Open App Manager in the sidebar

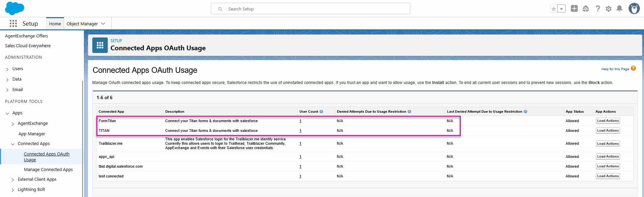coord(32,134)
